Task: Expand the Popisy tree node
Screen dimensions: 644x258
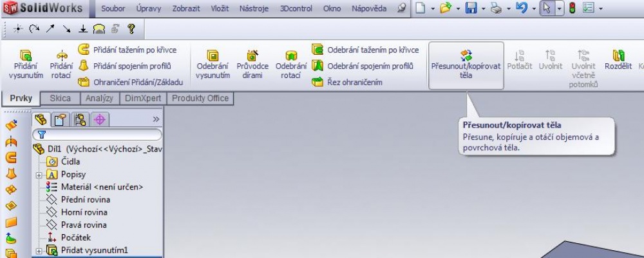Action: (x=39, y=175)
